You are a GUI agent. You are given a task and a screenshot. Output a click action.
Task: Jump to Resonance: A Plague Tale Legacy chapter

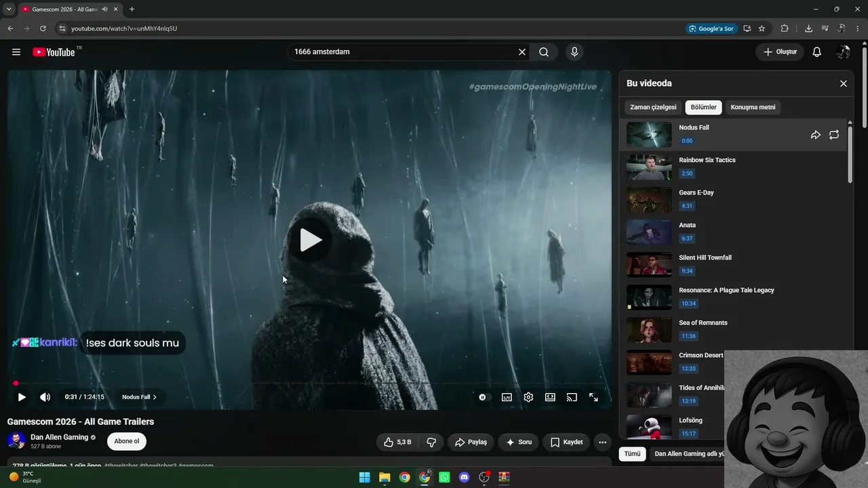734,297
